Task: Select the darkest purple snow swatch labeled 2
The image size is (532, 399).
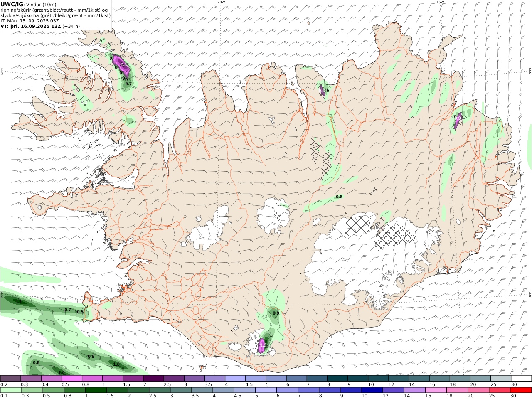Action: (153, 379)
